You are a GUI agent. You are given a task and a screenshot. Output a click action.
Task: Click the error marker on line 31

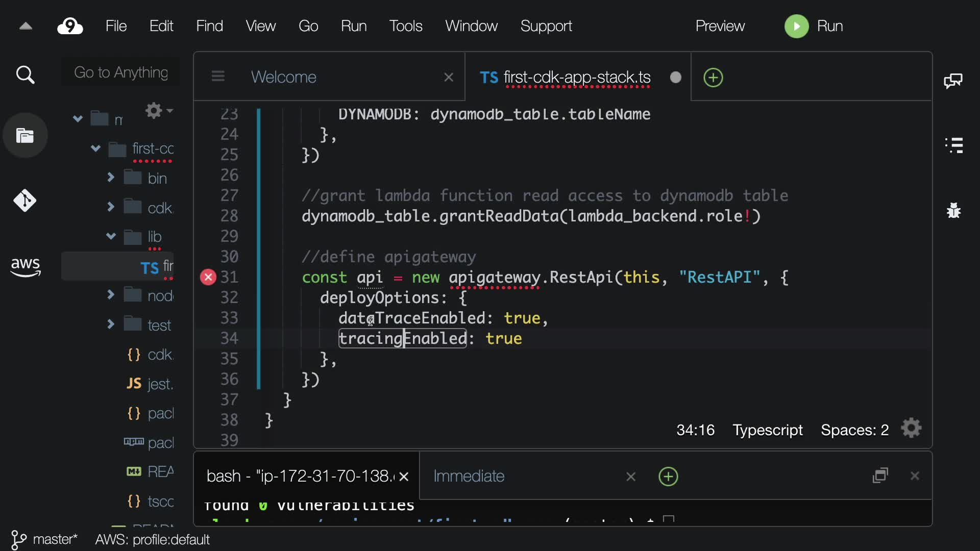click(x=208, y=277)
